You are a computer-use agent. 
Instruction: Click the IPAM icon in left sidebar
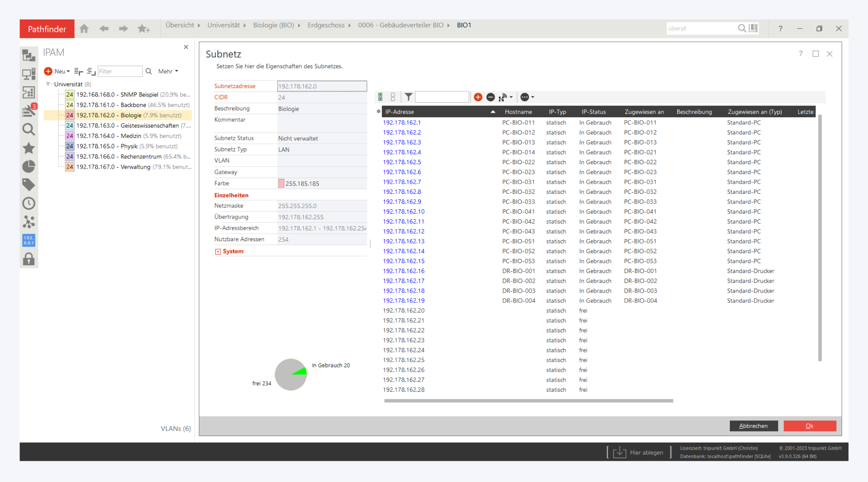tap(29, 240)
